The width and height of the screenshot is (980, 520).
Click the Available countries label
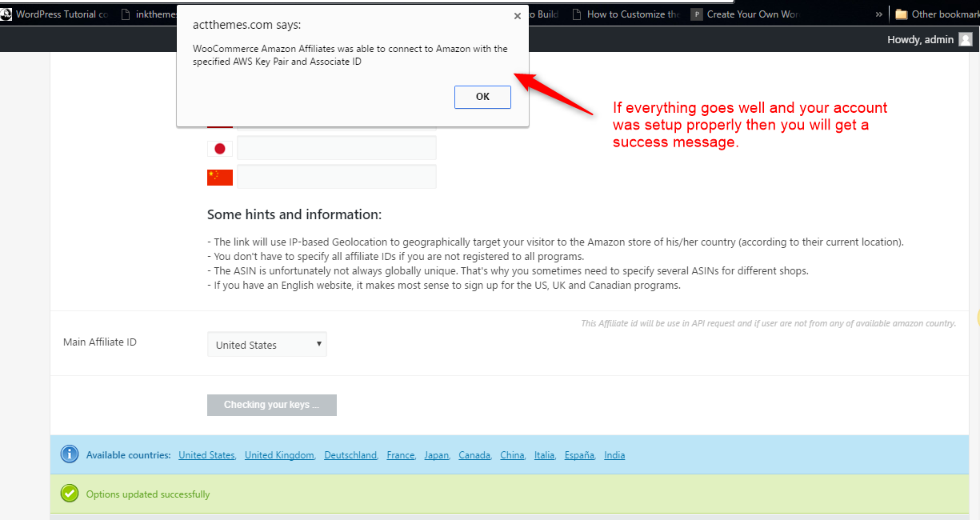tap(129, 455)
